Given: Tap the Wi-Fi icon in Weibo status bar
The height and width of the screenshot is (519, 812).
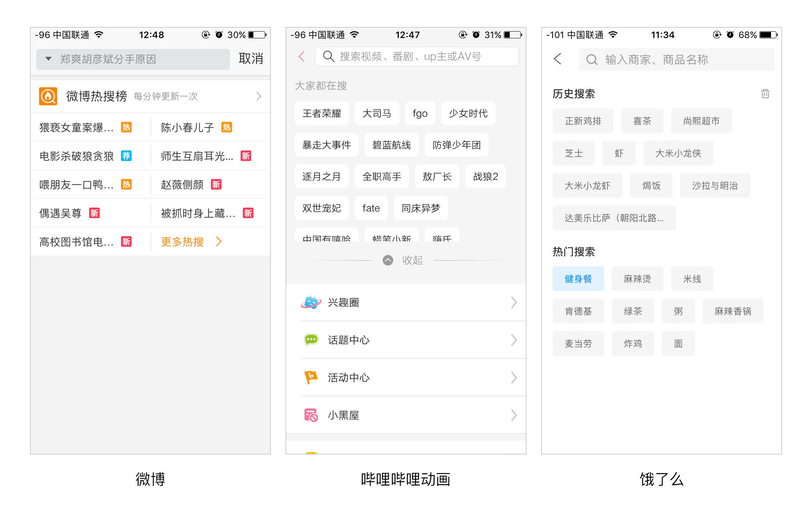Looking at the screenshot, I should 99,35.
